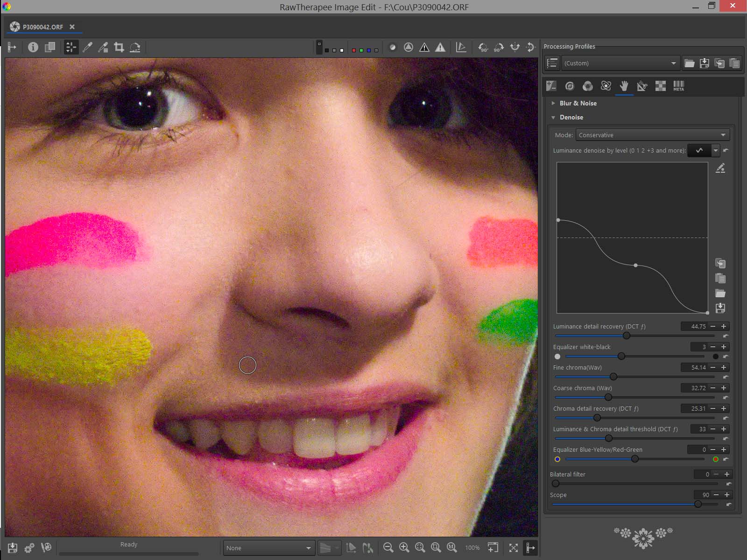747x560 pixels.
Task: Select the straighten rotate tool
Action: click(x=135, y=47)
